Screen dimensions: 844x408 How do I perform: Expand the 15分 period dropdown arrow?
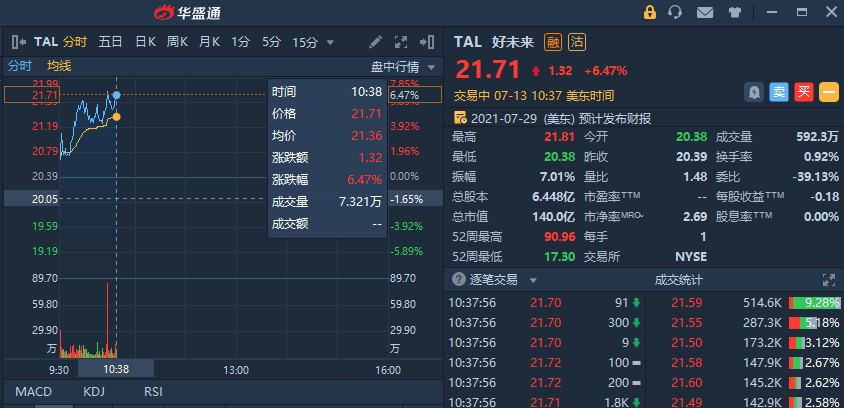(x=331, y=42)
